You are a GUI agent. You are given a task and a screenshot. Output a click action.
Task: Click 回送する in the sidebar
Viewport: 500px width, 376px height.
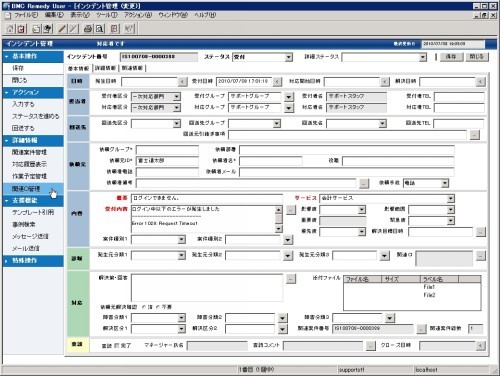(23, 128)
